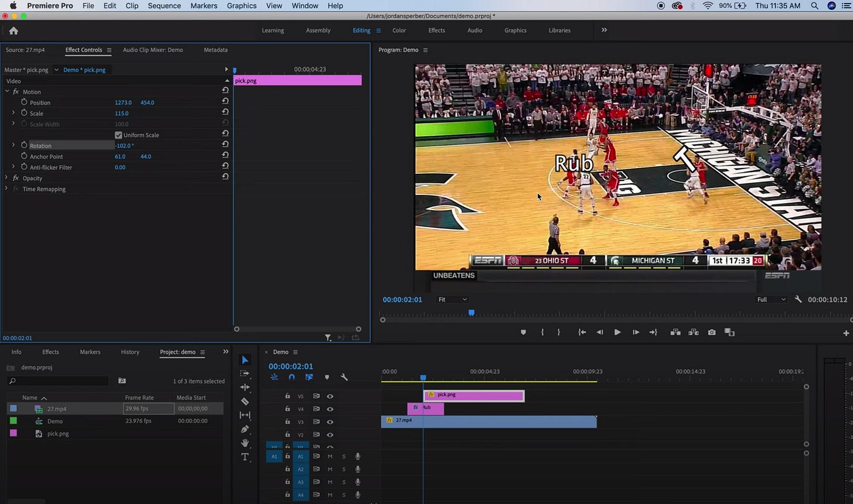Expand Time Remapping
853x504 pixels.
pyautogui.click(x=7, y=188)
